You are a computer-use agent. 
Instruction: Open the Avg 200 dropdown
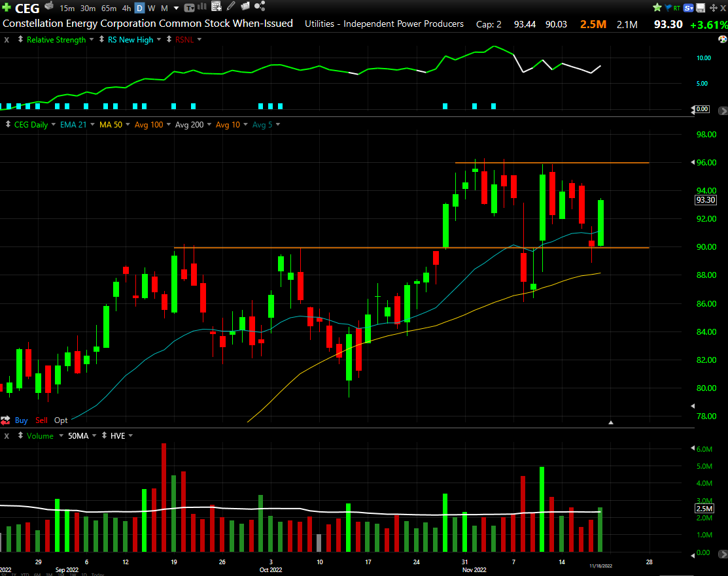pos(209,124)
